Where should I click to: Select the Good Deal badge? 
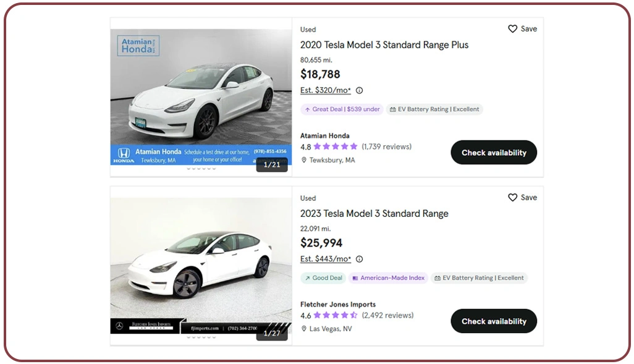click(x=323, y=278)
